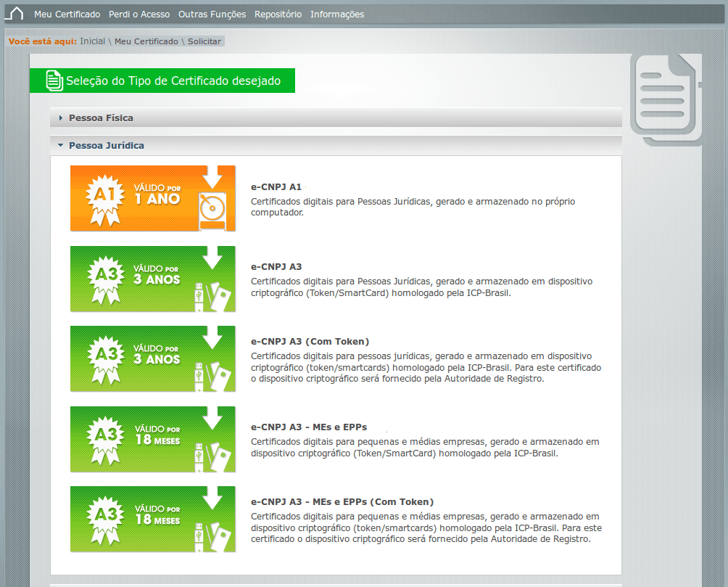Choose the orange A1 valid 1 year banner
Image resolution: width=728 pixels, height=587 pixels.
tap(153, 198)
